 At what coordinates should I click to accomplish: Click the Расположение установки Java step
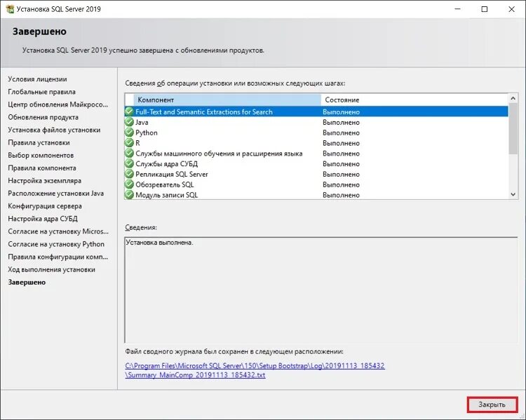click(55, 194)
